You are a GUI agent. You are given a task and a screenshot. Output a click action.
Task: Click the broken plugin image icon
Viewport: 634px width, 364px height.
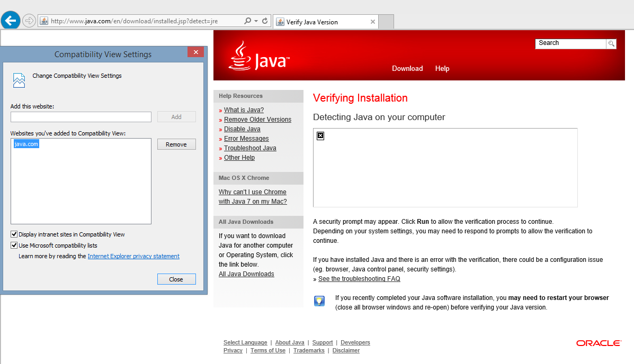[x=320, y=136]
